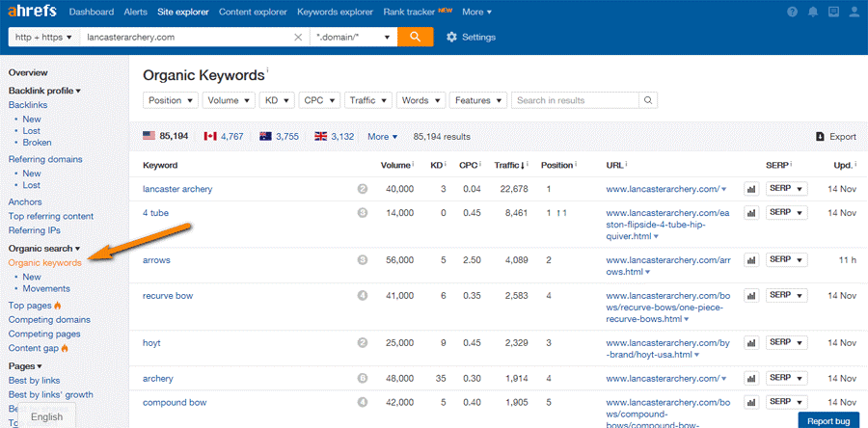This screenshot has height=428, width=868.
Task: Open the user account profile icon
Action: tap(854, 13)
